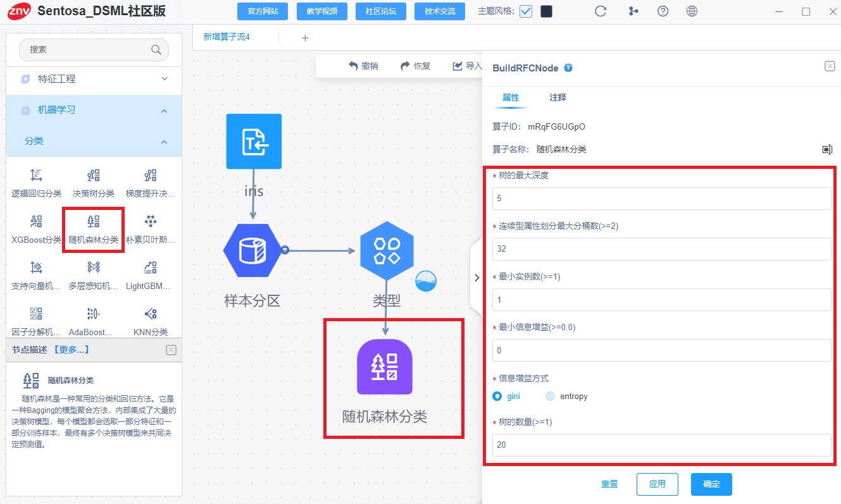The height and width of the screenshot is (504, 841).
Task: Click the 搜索 search input field
Action: click(94, 49)
